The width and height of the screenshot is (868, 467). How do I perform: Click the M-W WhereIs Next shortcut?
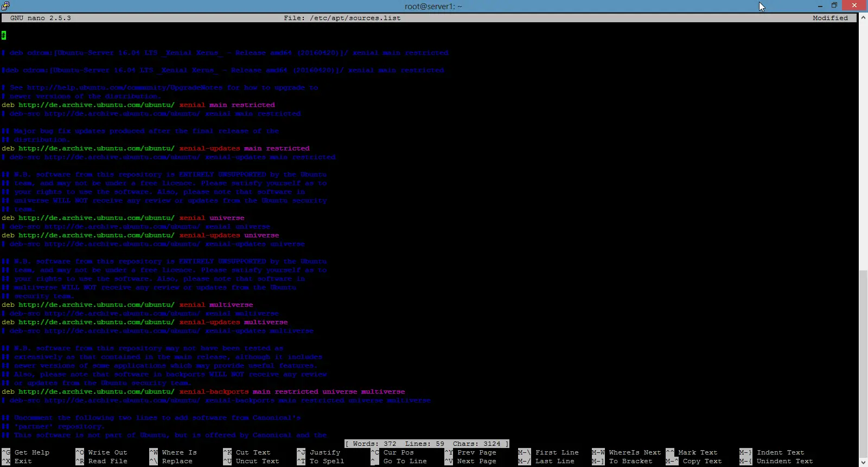[627, 452]
